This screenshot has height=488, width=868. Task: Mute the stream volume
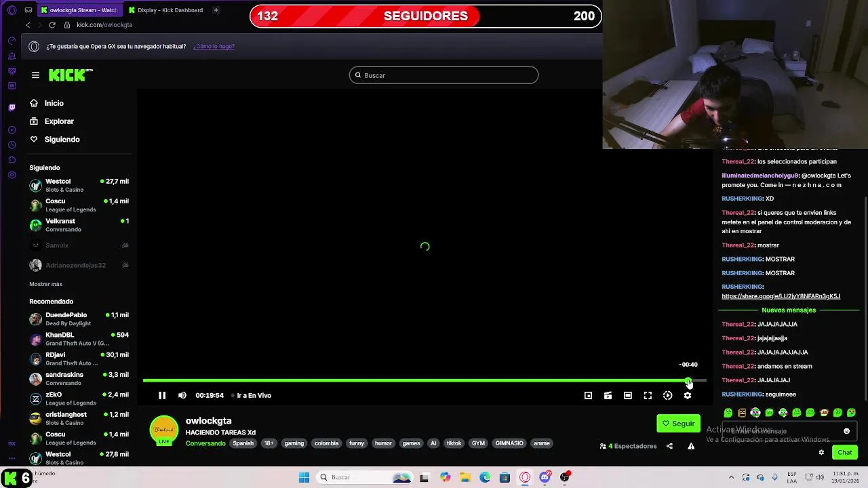coord(182,395)
